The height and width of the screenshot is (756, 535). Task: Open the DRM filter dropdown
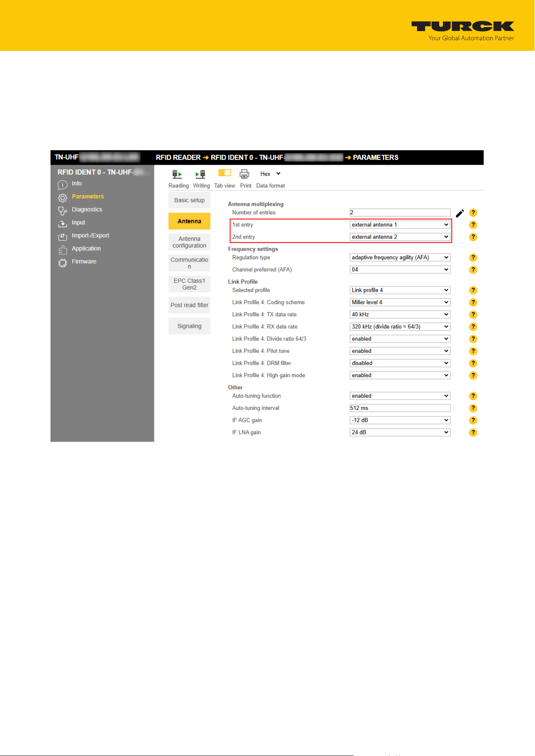tap(400, 363)
